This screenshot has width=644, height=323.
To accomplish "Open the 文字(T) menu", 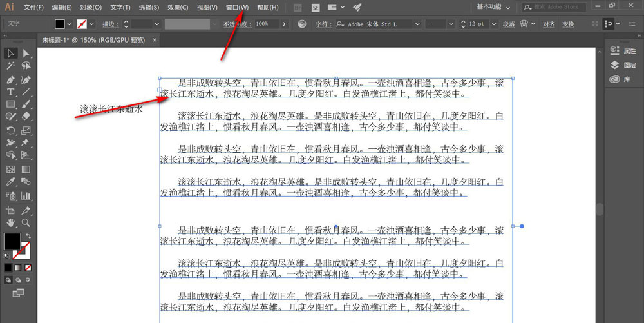I will point(120,7).
